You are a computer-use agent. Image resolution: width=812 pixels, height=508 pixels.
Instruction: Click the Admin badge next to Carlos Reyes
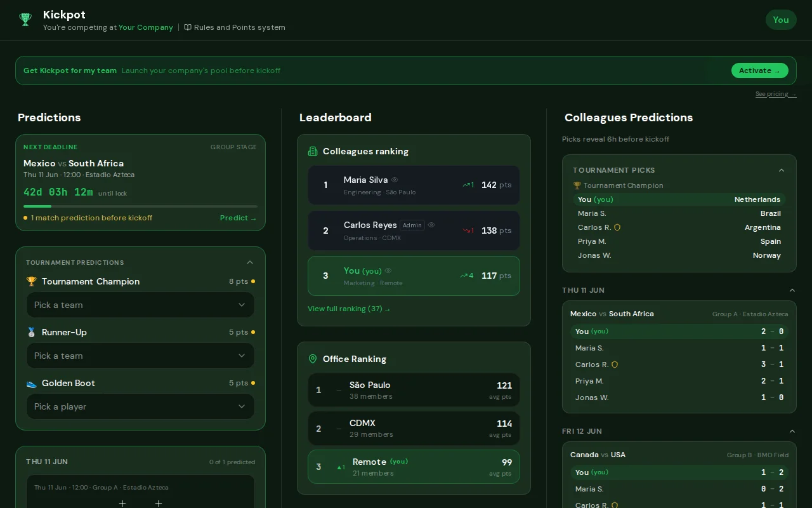pos(412,225)
